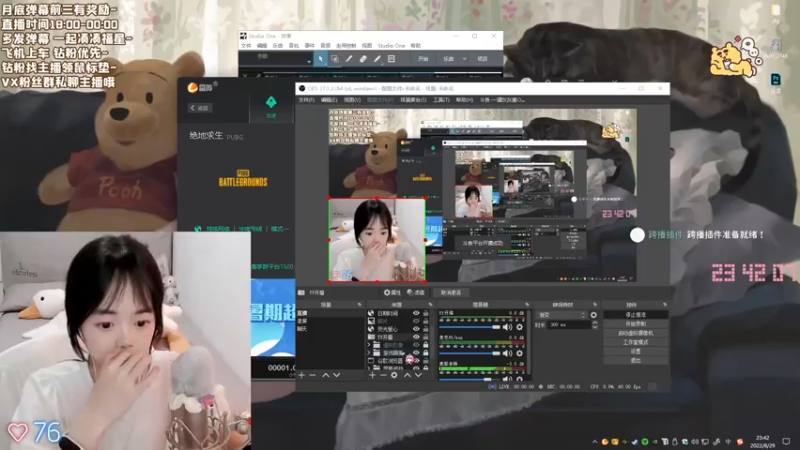Click the transition duration field (300 ms)
This screenshot has height=450, width=800.
568,324
